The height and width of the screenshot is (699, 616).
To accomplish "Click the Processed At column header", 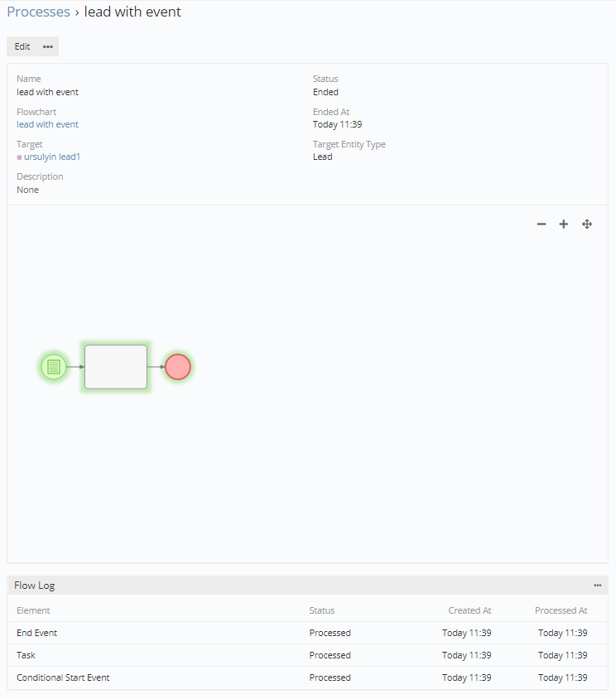I will point(561,610).
